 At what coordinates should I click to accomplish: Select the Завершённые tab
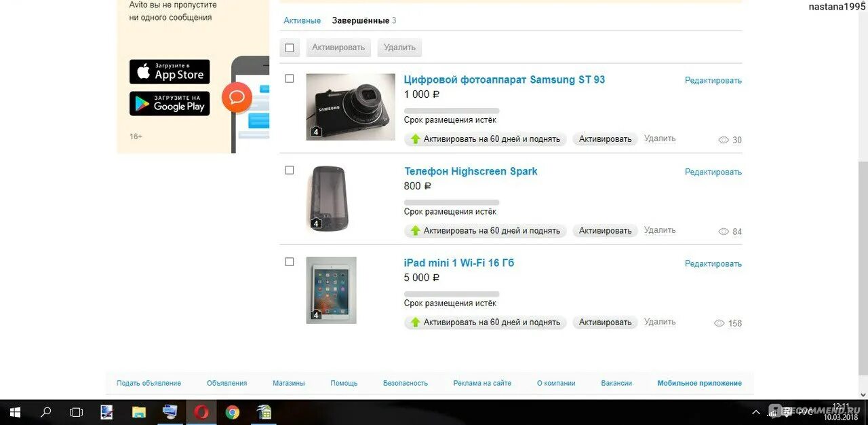360,20
